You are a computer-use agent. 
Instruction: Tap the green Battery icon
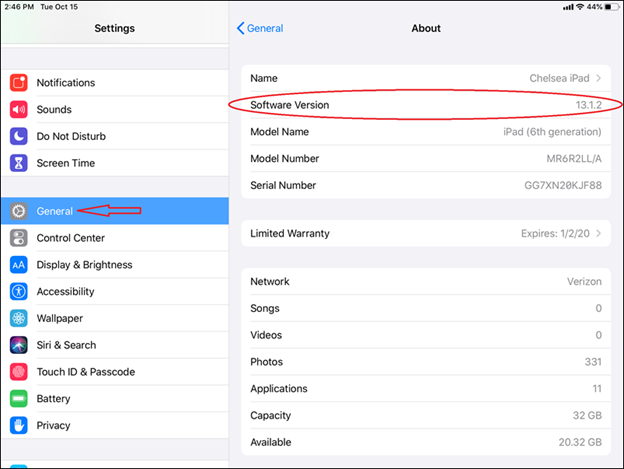(x=19, y=399)
